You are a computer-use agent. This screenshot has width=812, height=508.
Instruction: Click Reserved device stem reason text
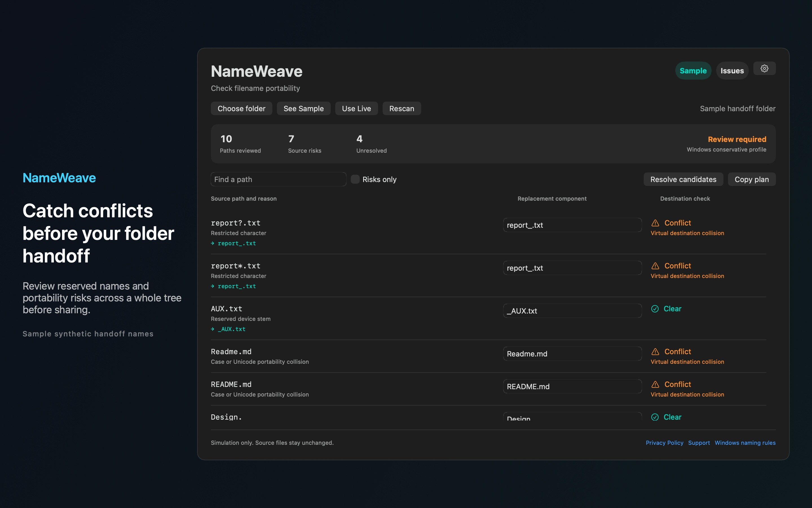point(240,319)
